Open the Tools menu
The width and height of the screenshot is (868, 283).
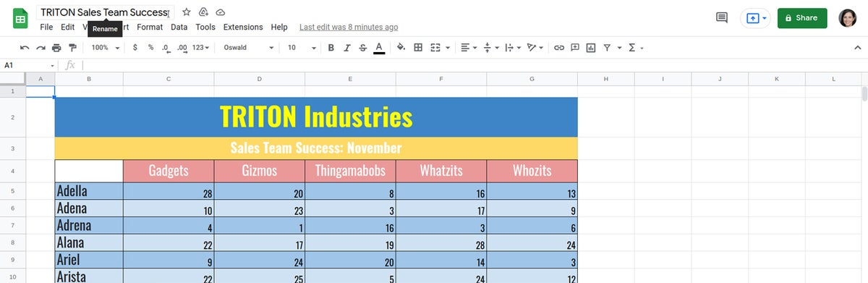[x=205, y=27]
